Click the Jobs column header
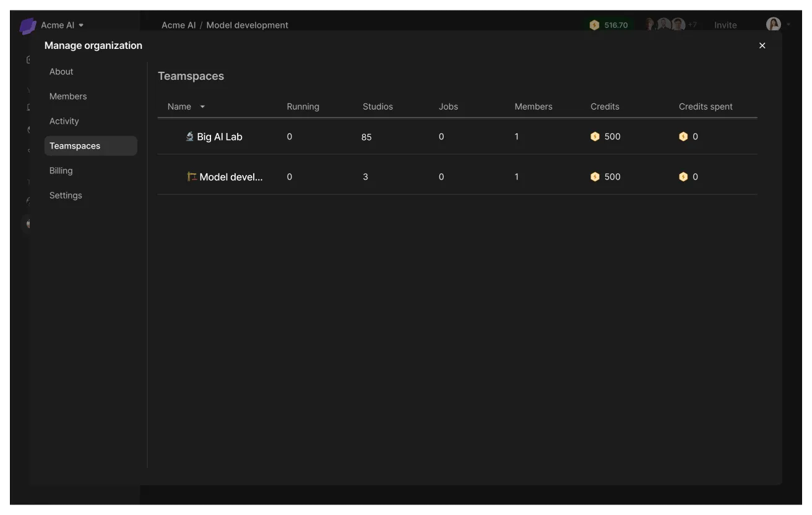 [x=448, y=106]
